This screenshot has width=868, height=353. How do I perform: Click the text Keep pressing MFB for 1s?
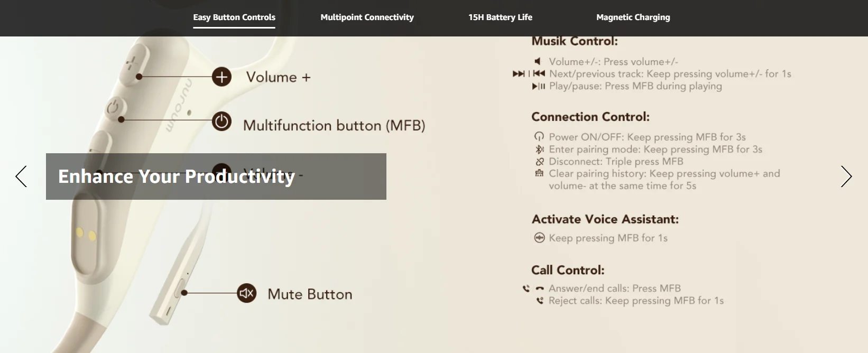[x=608, y=238]
